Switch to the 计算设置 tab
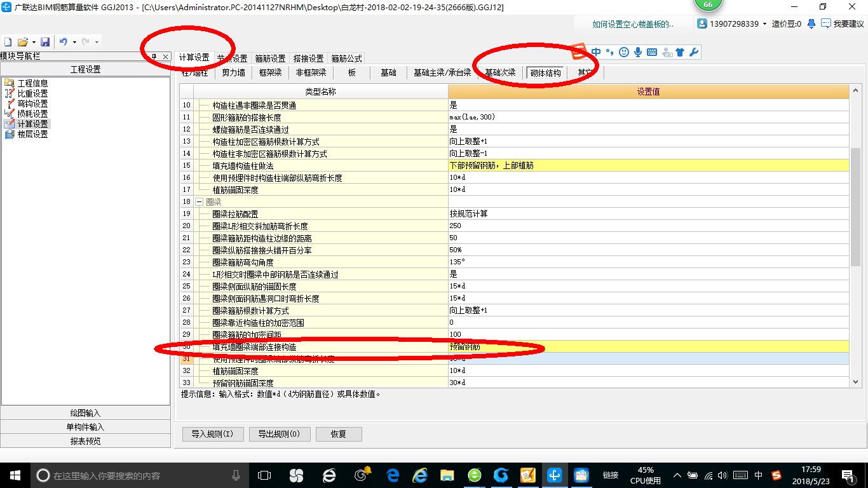868x488 pixels. (194, 57)
